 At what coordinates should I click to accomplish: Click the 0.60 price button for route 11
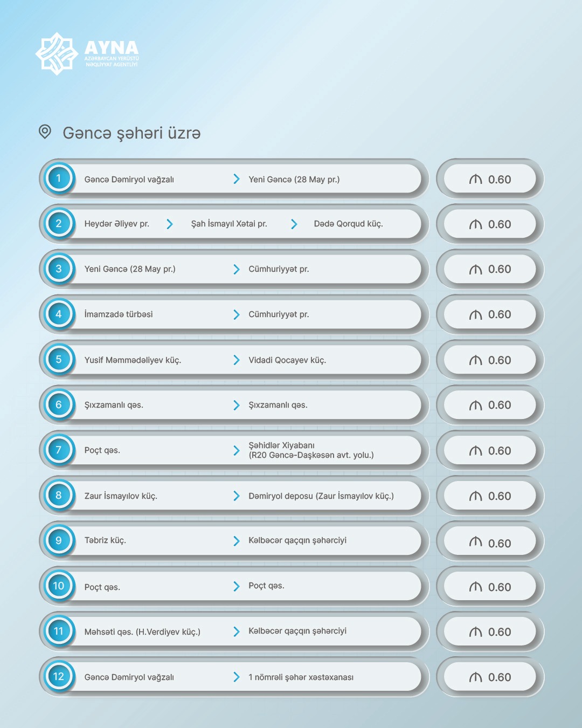click(x=490, y=632)
